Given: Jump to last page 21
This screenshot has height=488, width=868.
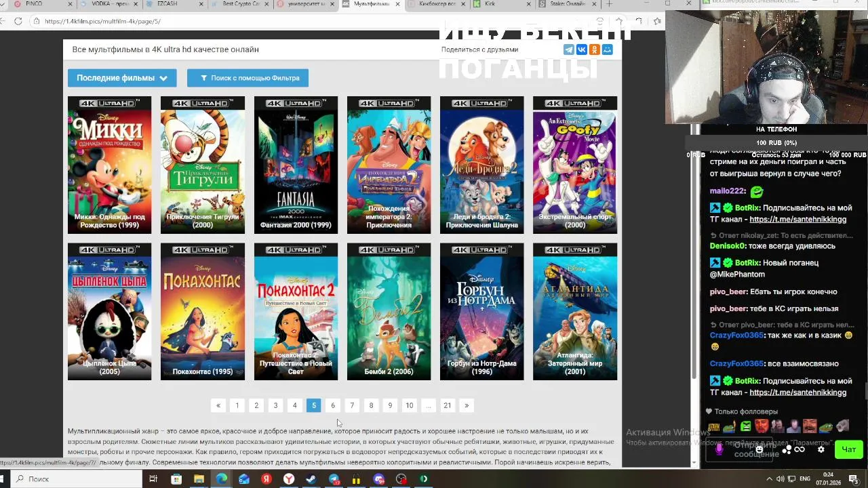Looking at the screenshot, I should coord(448,405).
